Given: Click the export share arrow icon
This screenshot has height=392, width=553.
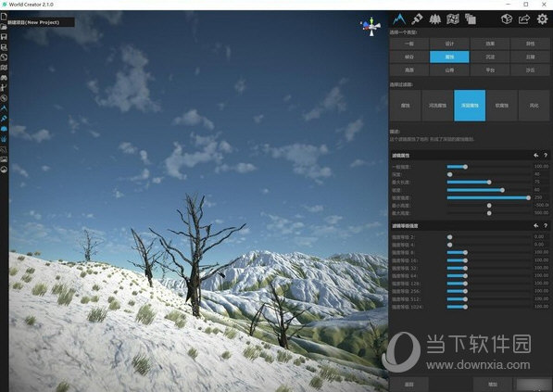Looking at the screenshot, I should point(524,19).
